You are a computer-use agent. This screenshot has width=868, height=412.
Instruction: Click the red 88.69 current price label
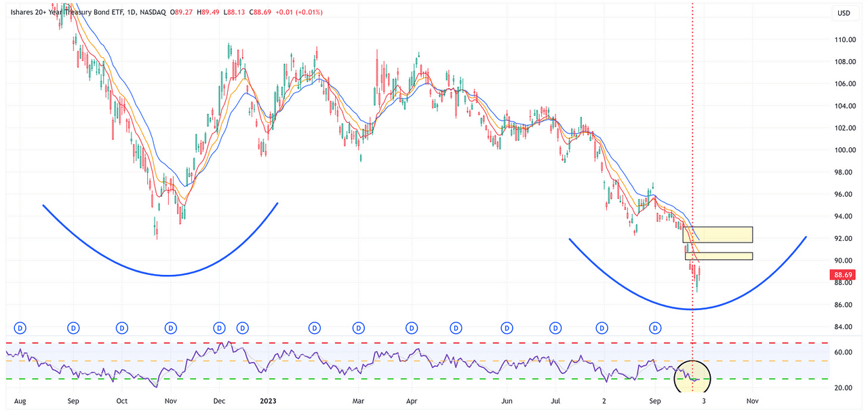coord(844,275)
